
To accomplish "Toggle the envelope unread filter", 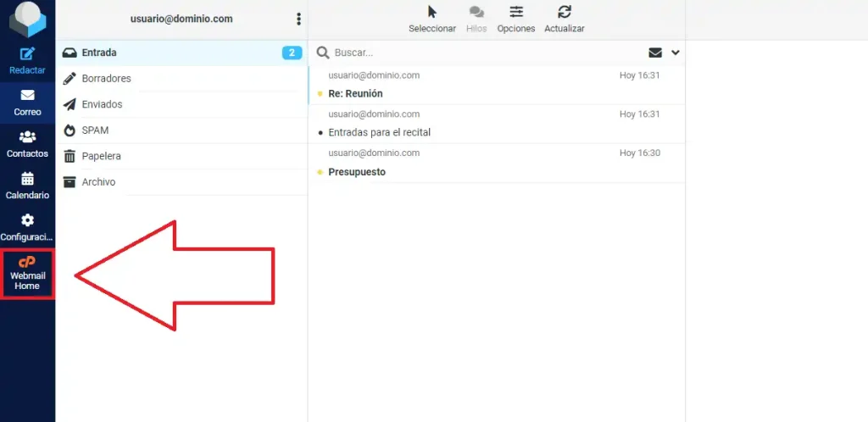I will (655, 53).
